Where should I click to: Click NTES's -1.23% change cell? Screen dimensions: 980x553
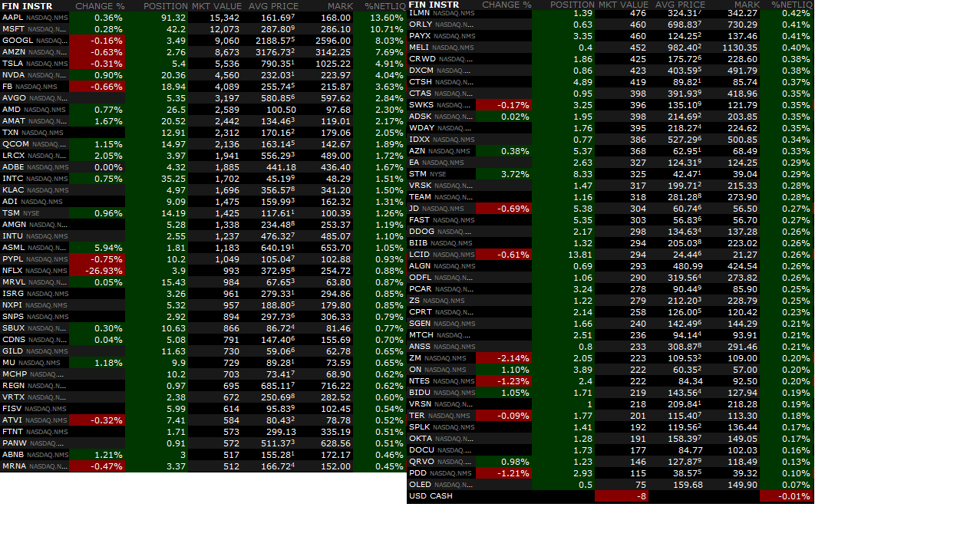click(x=503, y=380)
